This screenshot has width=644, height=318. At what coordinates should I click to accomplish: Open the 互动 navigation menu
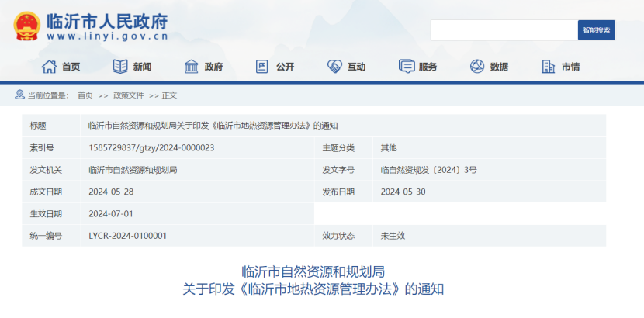(356, 67)
